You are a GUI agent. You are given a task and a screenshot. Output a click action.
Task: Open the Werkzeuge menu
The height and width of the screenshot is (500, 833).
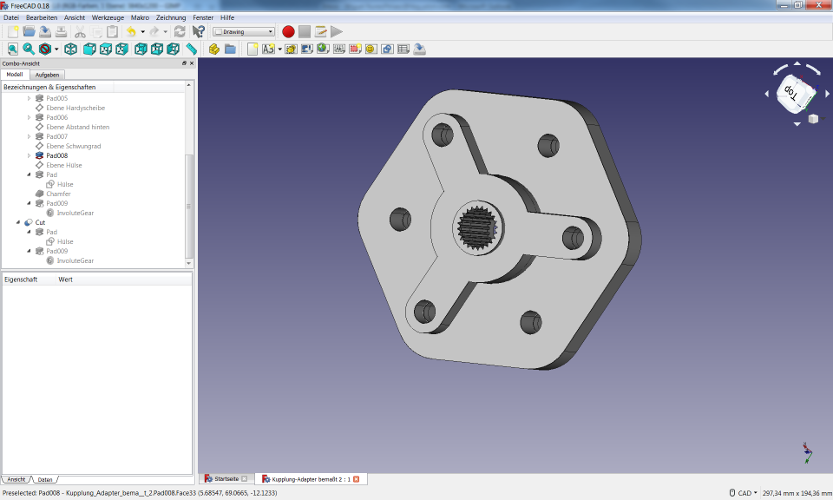pos(108,18)
